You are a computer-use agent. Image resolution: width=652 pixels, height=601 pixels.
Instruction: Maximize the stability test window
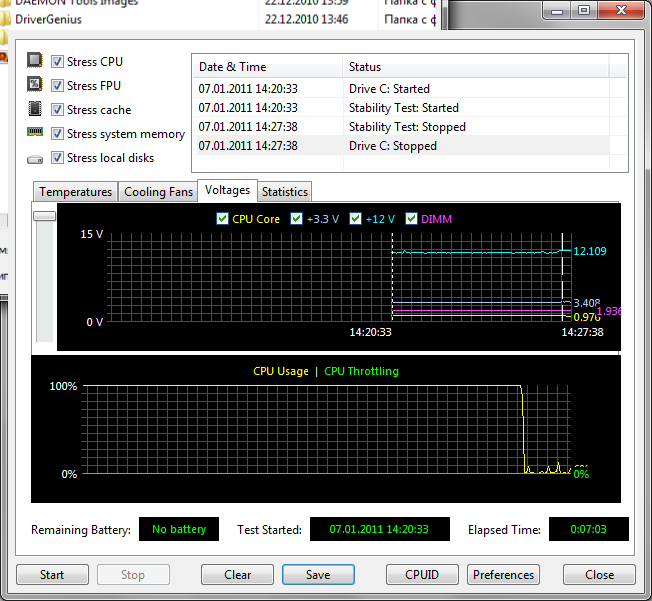pos(584,11)
